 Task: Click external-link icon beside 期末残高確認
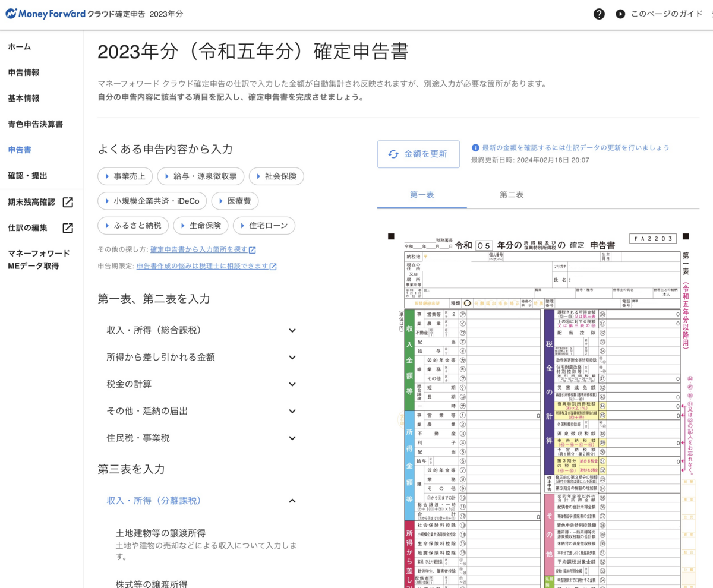[x=68, y=202]
